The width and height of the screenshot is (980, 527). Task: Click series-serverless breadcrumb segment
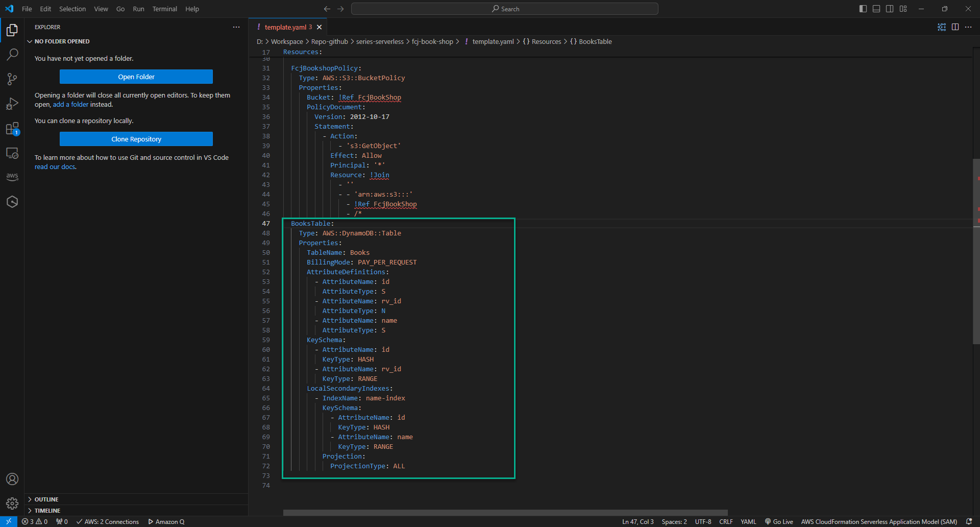[x=380, y=41]
